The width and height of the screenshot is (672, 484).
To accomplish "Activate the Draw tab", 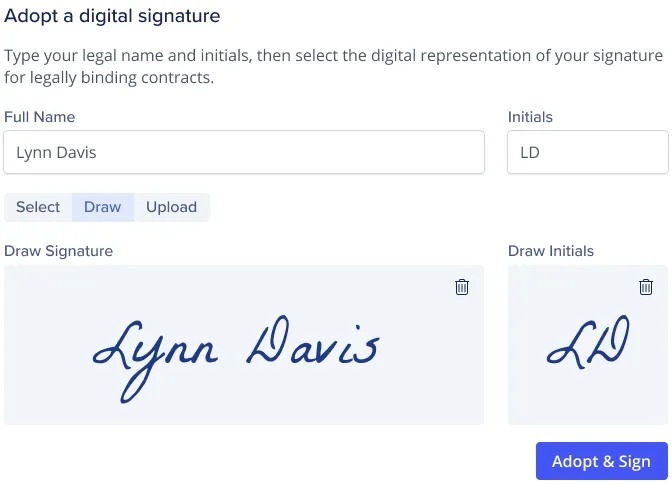I will [103, 207].
